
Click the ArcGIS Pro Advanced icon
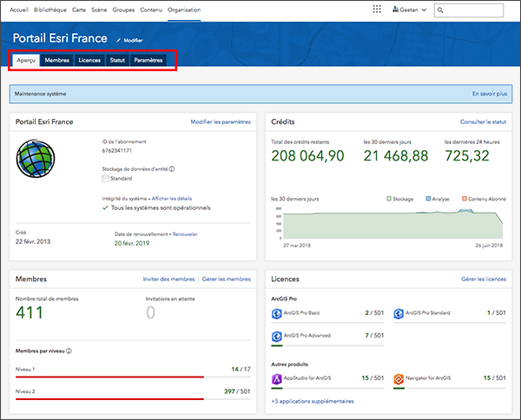(x=276, y=336)
